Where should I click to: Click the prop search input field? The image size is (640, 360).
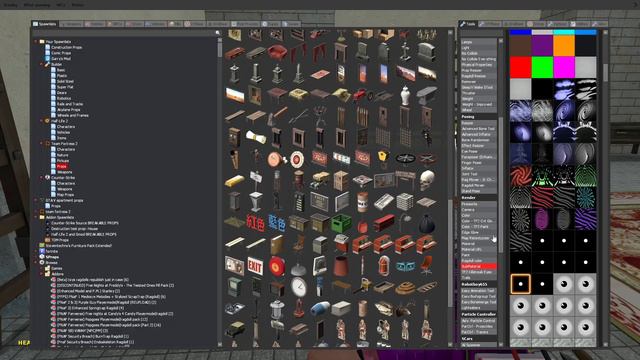pos(124,33)
